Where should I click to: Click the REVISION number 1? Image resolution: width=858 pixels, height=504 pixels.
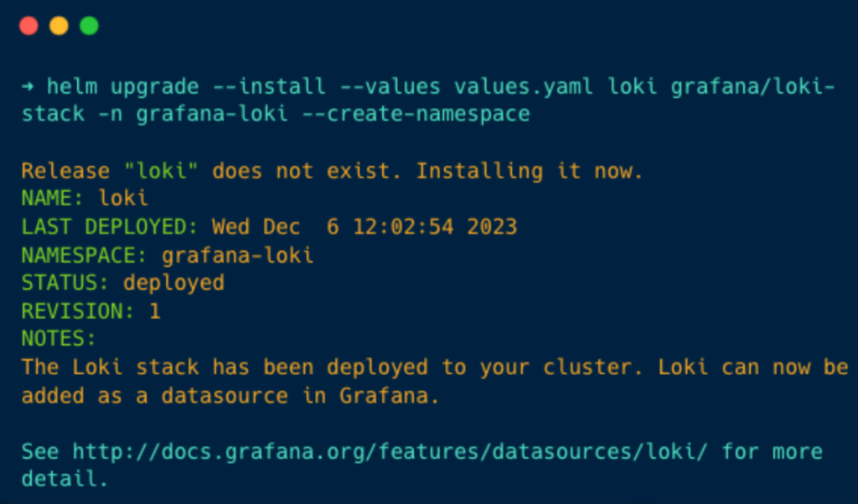pyautogui.click(x=155, y=311)
